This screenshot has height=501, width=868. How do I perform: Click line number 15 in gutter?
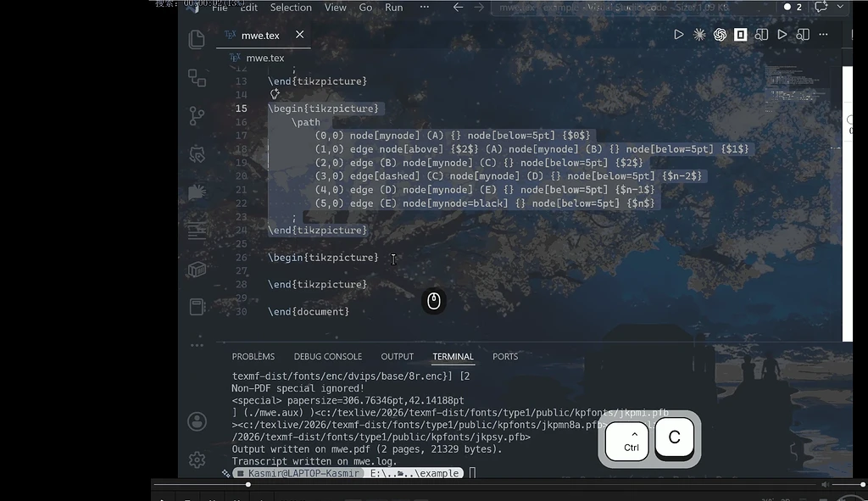pyautogui.click(x=242, y=109)
